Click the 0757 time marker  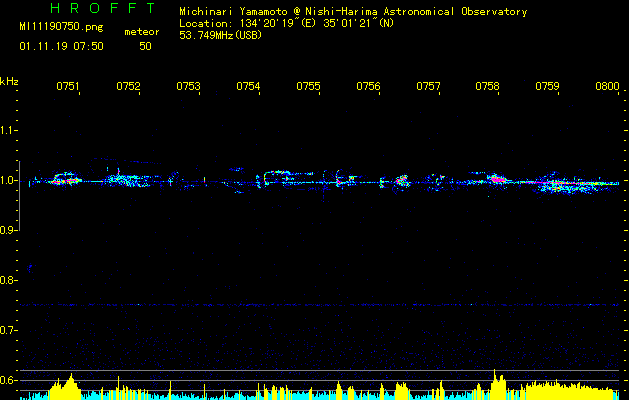tap(428, 86)
